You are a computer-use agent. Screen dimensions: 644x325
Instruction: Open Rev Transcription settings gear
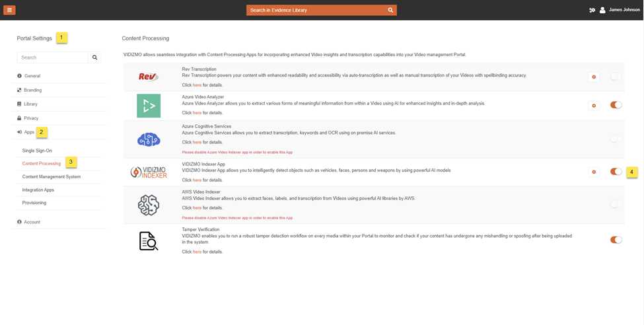click(594, 77)
